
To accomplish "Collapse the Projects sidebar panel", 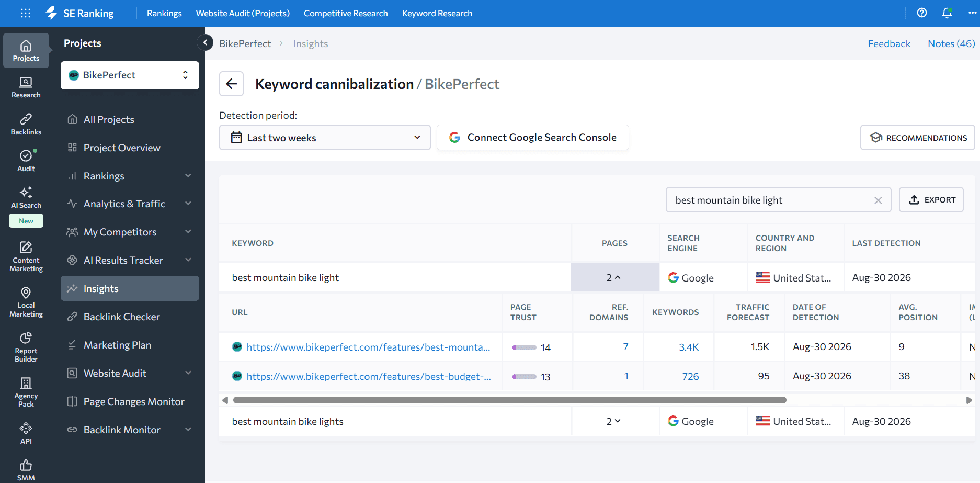I will click(x=205, y=42).
